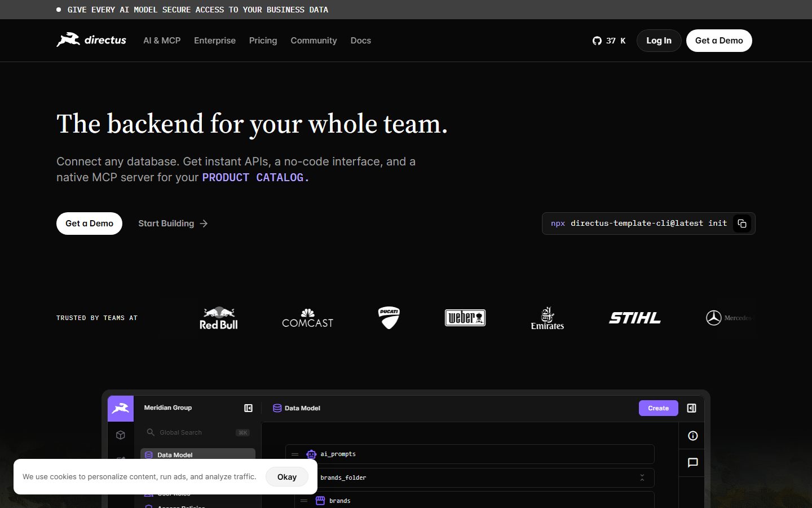Click the Log In button
Screen dimensions: 812x508
click(659, 41)
